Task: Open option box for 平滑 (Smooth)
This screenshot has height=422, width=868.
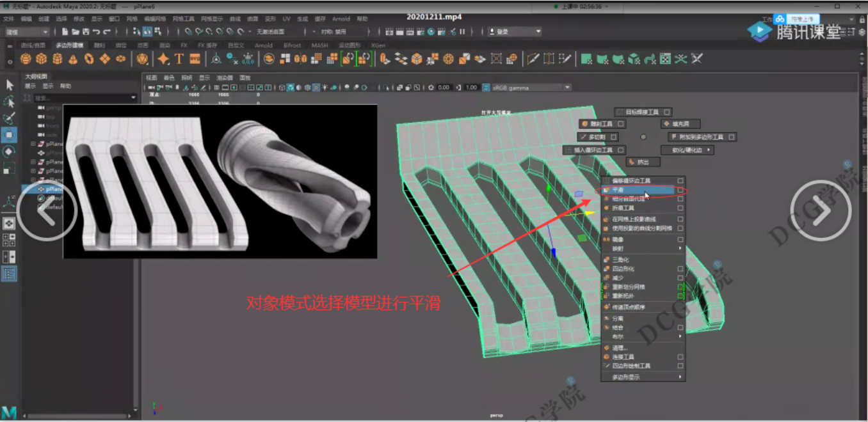Action: (680, 190)
